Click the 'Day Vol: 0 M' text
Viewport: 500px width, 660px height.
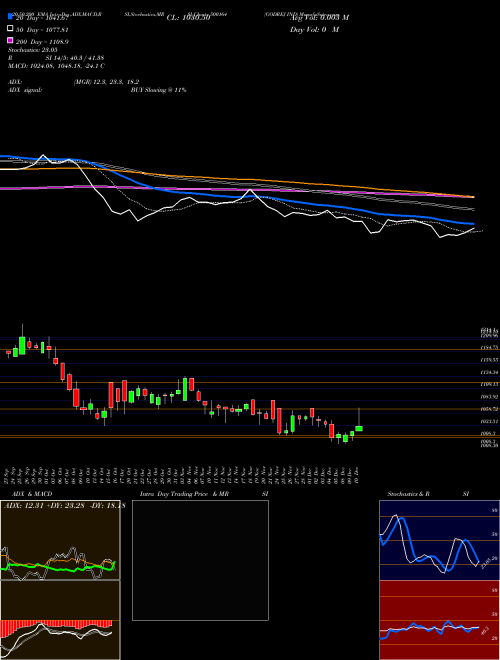pyautogui.click(x=314, y=29)
